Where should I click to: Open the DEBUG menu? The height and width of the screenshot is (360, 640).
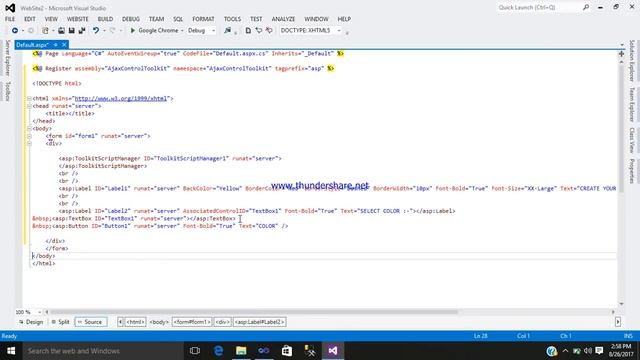click(131, 19)
